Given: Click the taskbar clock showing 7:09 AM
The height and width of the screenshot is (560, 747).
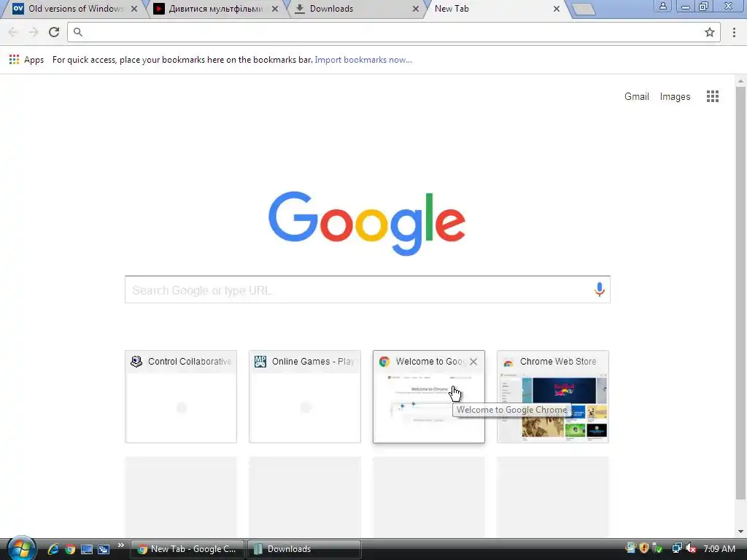Looking at the screenshot, I should point(719,549).
